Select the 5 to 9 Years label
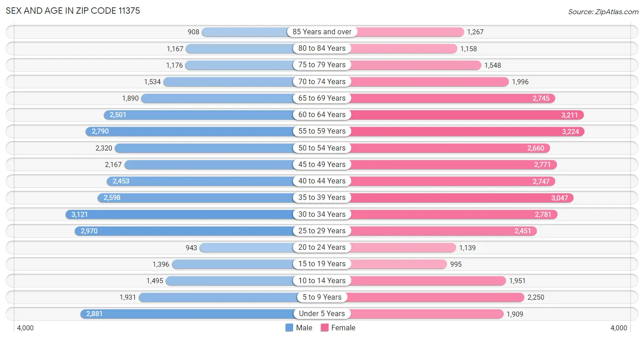 coord(322,297)
